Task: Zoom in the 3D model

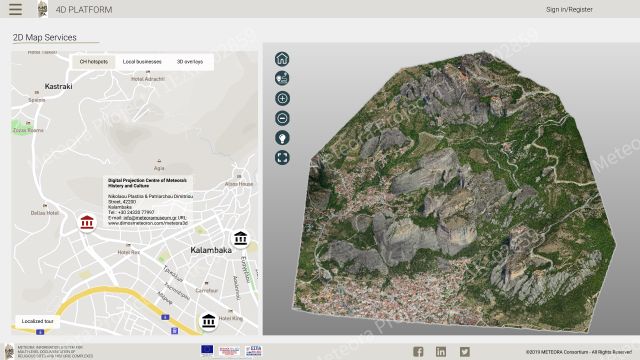Action: (x=282, y=98)
